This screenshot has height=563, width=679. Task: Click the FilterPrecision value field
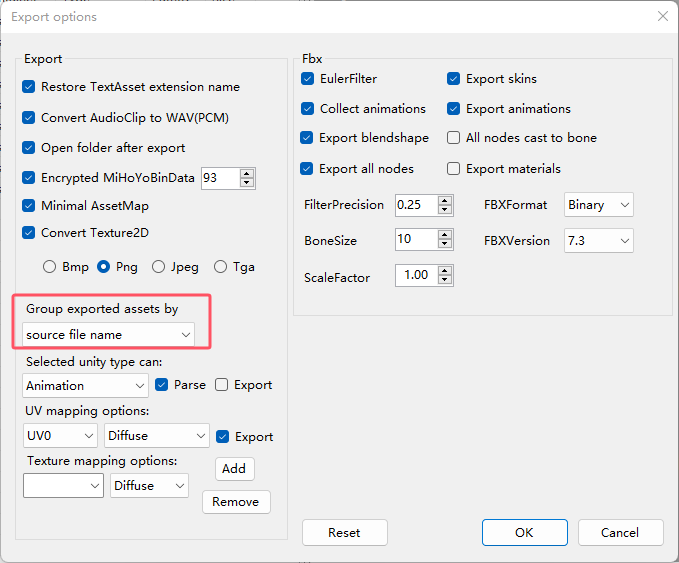click(416, 205)
